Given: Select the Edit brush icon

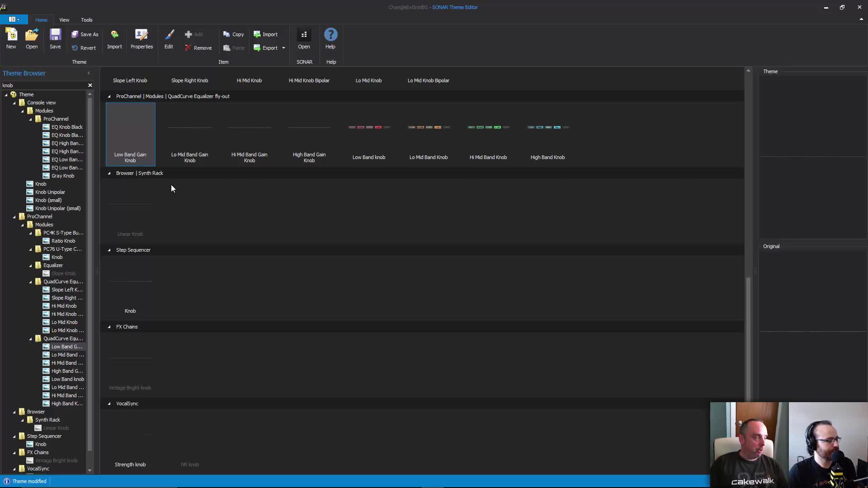Looking at the screenshot, I should tap(169, 35).
